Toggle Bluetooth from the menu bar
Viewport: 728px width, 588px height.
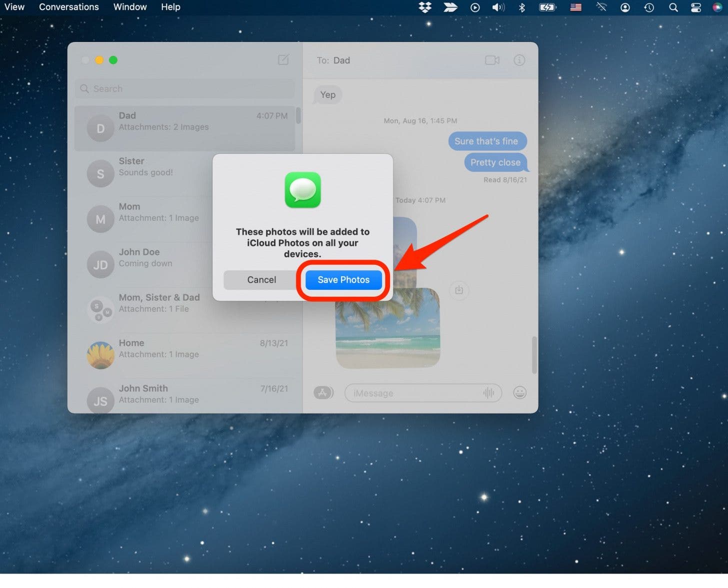[521, 7]
